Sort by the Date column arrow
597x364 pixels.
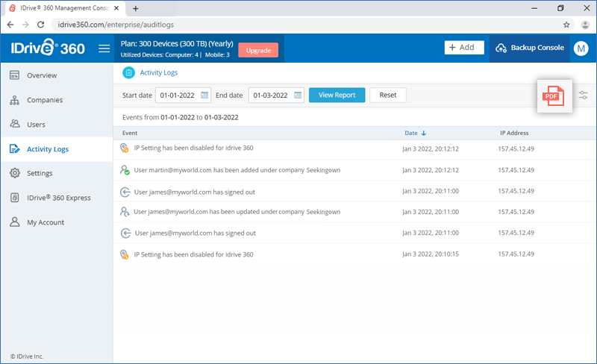(x=423, y=133)
